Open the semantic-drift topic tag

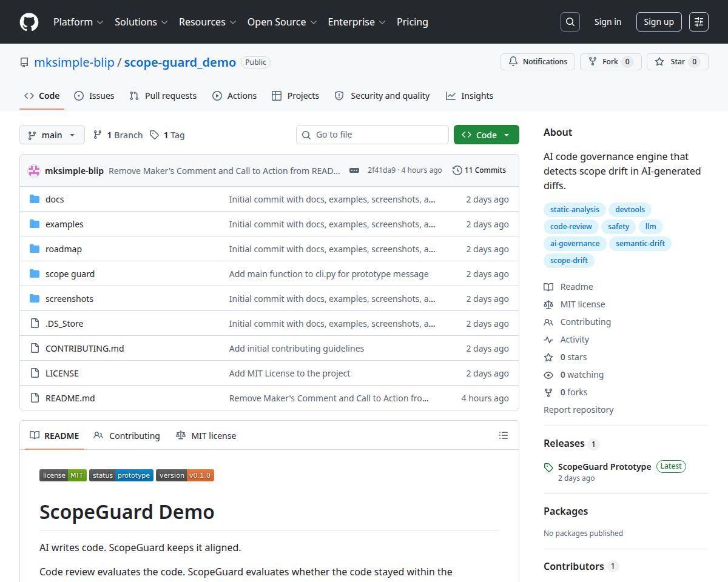640,244
